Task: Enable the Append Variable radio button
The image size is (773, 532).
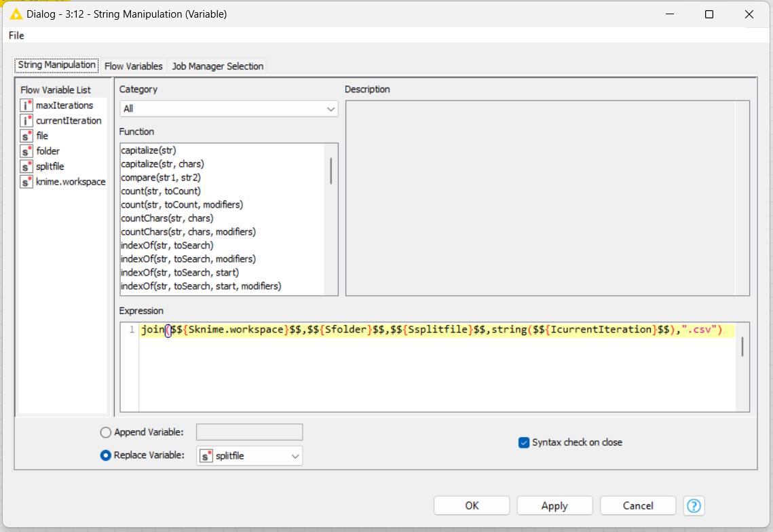Action: (x=105, y=432)
